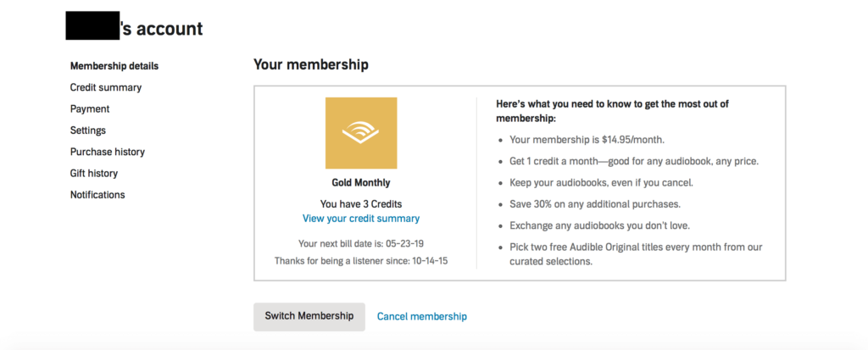Click the 'You have 3 Credits' text
Viewport: 868px width, 350px height.
point(361,203)
